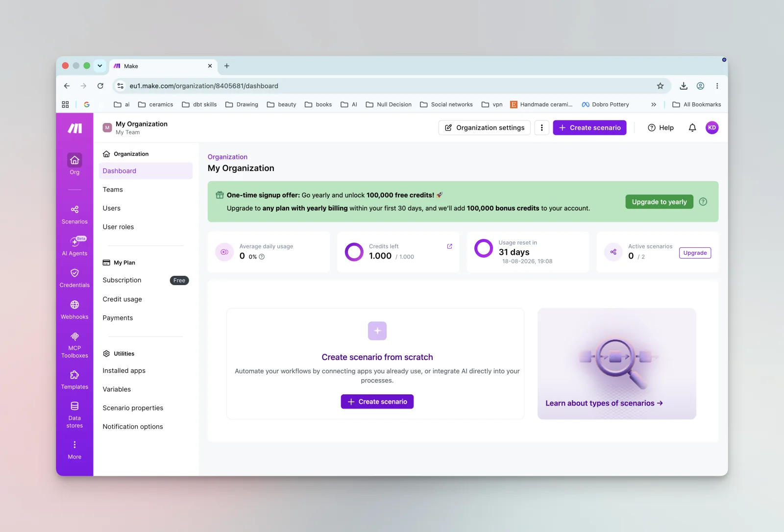Expand the tab search chevron
Image resolution: width=784 pixels, height=532 pixels.
point(99,66)
